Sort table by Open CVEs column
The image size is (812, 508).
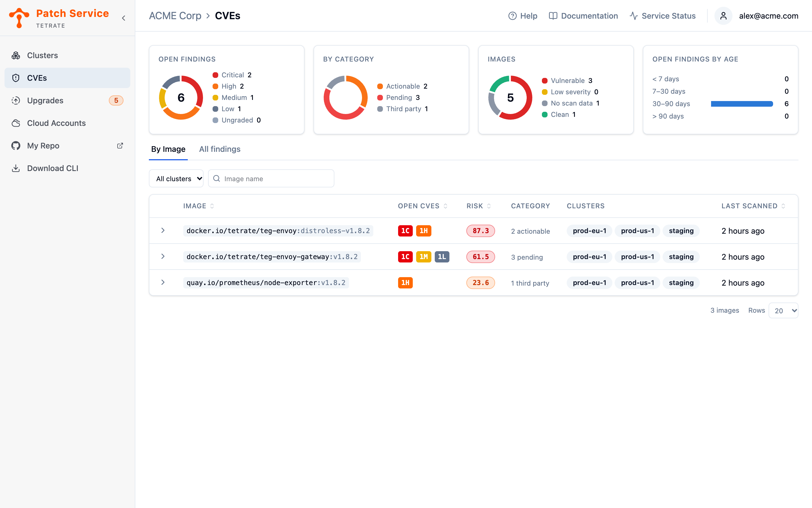[x=422, y=206]
